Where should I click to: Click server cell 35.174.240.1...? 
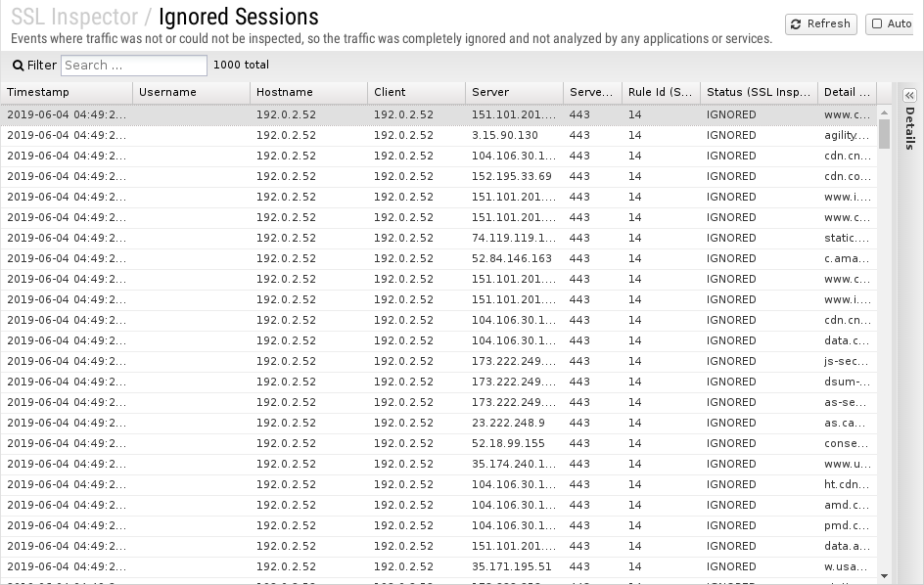514,465
